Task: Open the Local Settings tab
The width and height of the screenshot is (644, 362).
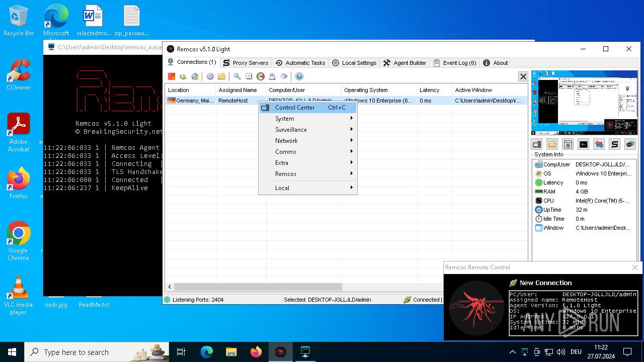Action: tap(354, 63)
